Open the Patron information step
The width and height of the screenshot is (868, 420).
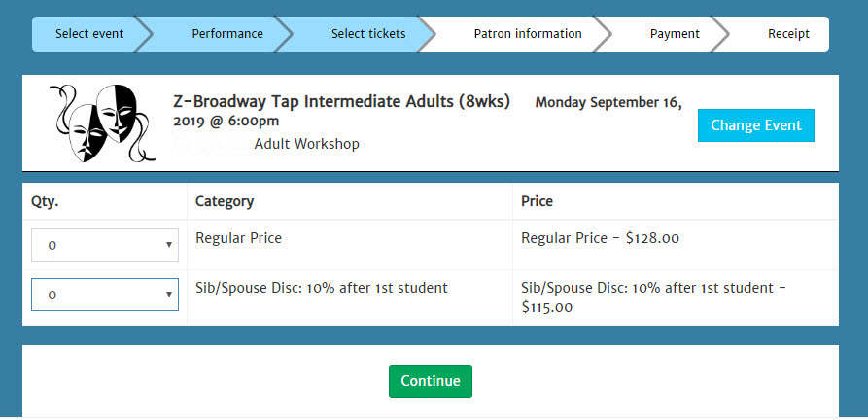point(528,34)
